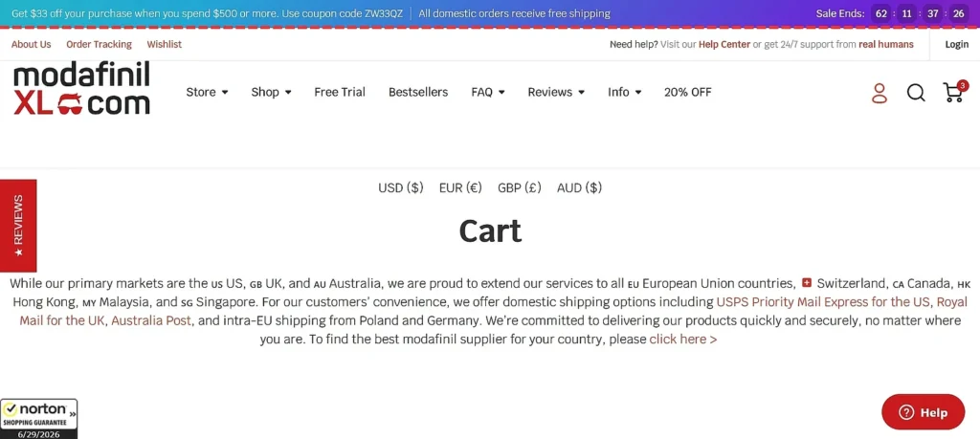Open the Help chat button
The width and height of the screenshot is (980, 439).
tap(924, 412)
